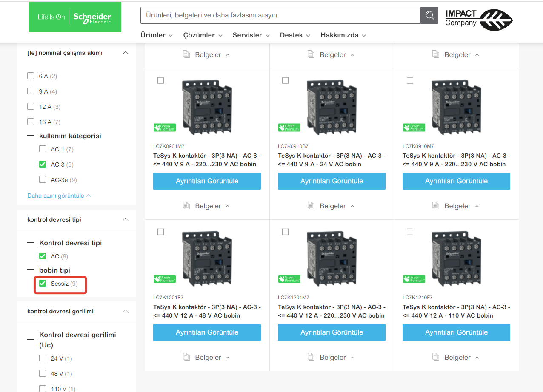Click Ayrıntıları Görüntüle for LC7K1210F7
543x392 pixels.
pyautogui.click(x=456, y=332)
